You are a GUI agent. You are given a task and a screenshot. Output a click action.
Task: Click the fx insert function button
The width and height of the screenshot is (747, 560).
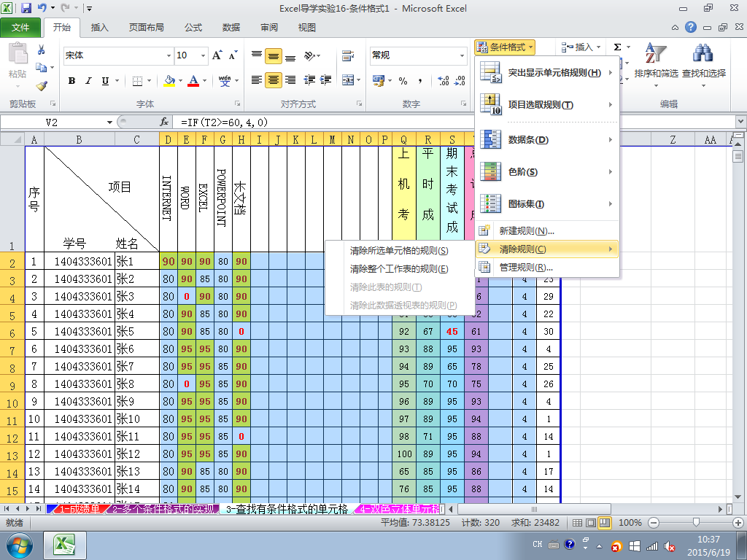[x=164, y=122]
